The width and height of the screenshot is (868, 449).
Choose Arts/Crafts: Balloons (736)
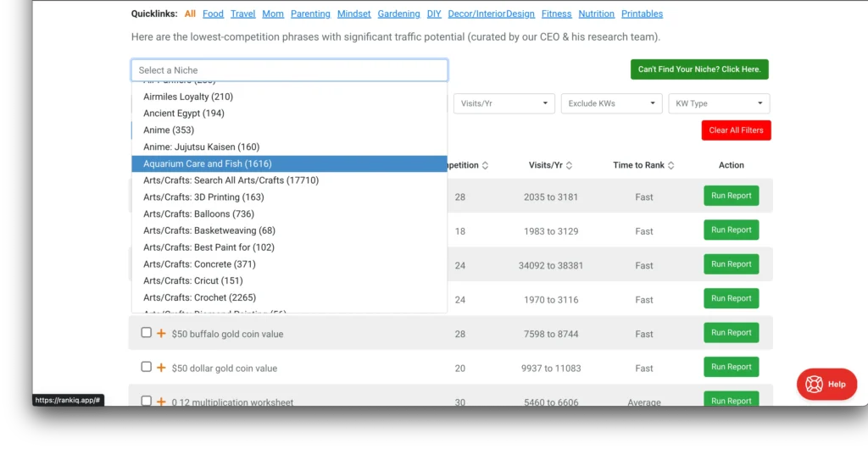click(289, 214)
